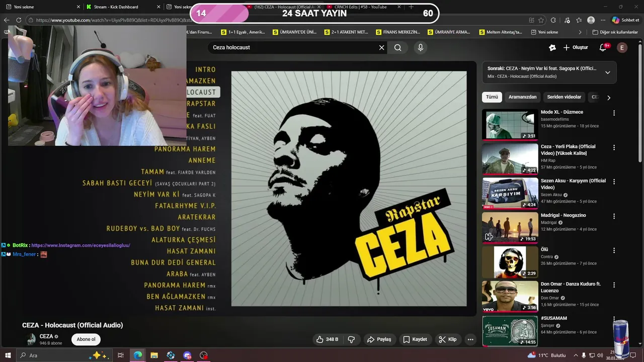Screen dimensions: 644x362
Task: Open the CEZA channel avatar
Action: click(x=32, y=339)
